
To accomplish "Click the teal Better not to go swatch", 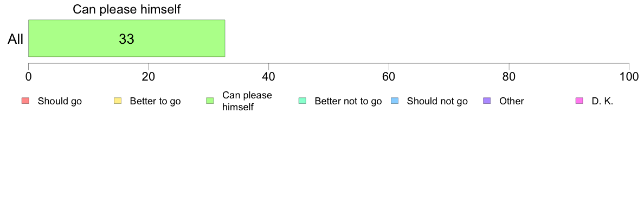I will point(302,101).
